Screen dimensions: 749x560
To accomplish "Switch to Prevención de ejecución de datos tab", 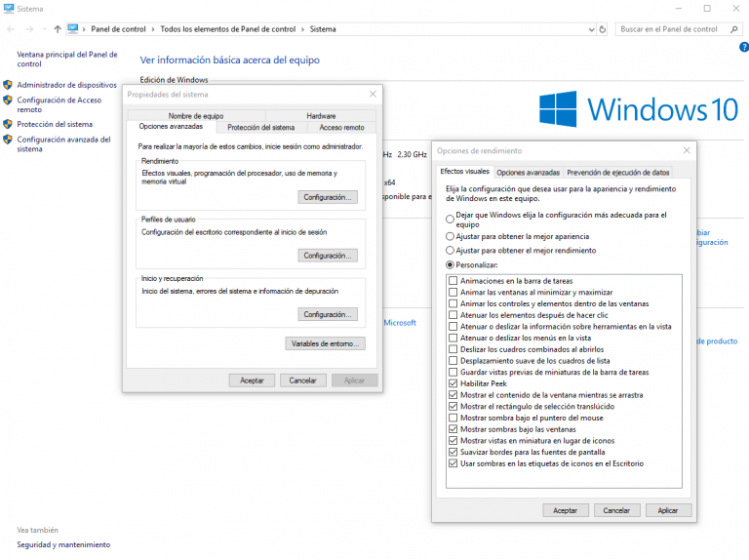I will tap(617, 172).
